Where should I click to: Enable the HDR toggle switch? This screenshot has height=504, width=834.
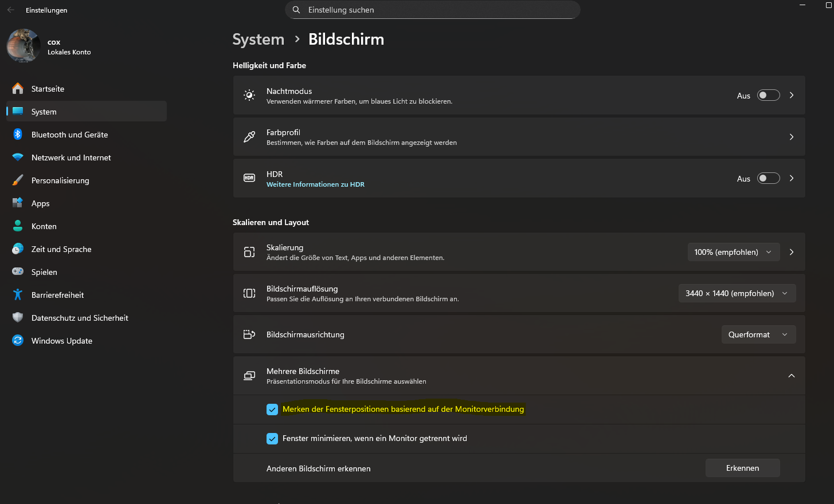(x=768, y=179)
